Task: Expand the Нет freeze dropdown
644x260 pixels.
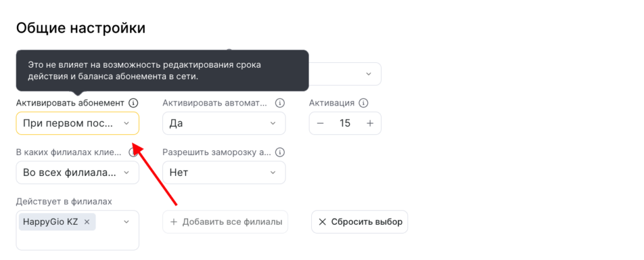Action: point(223,172)
